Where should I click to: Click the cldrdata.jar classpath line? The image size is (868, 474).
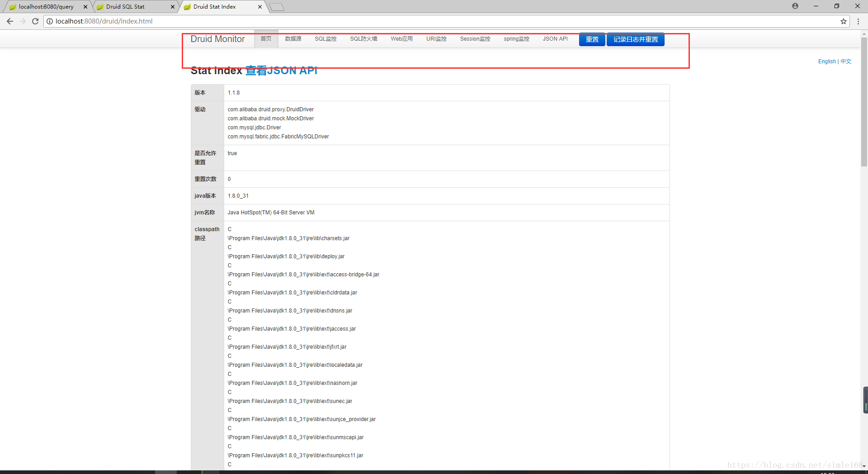click(x=292, y=293)
